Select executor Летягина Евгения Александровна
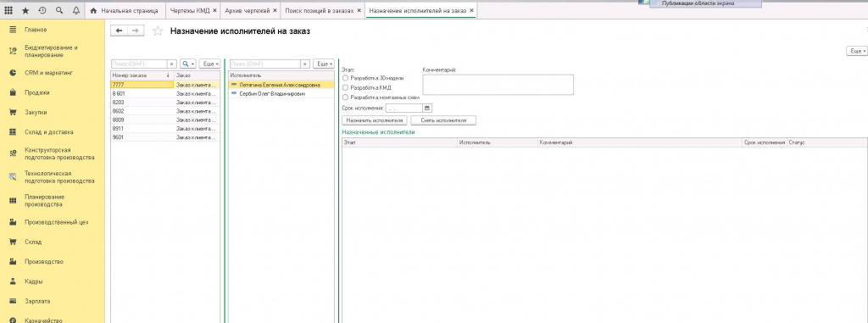This screenshot has width=868, height=323. (281, 86)
